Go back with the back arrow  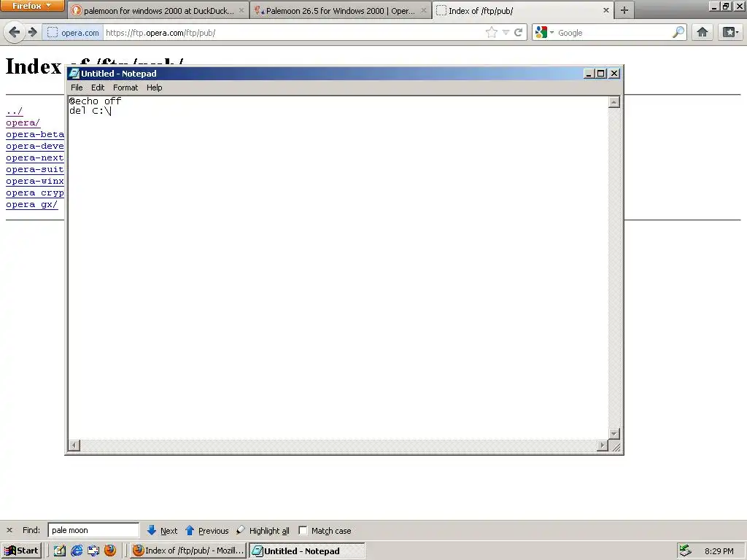15,32
